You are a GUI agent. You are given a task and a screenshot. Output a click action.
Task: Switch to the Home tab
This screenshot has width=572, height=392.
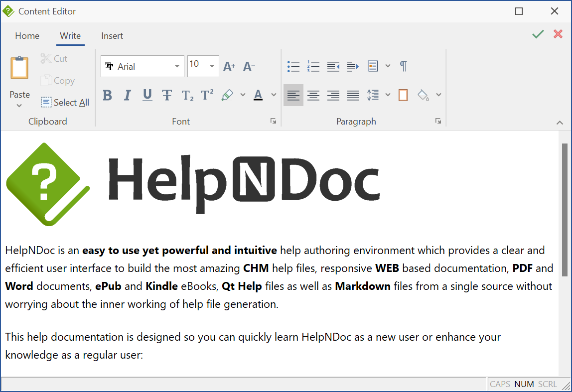tap(27, 36)
